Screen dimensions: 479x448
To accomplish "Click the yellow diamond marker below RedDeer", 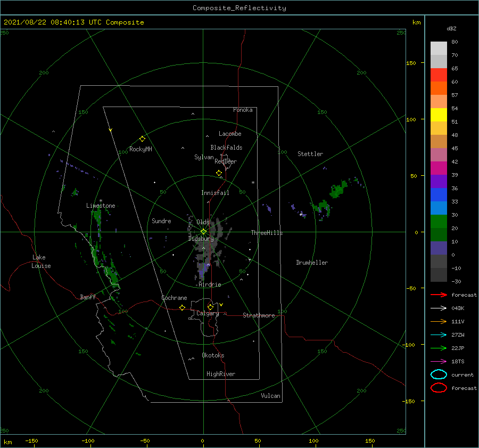I will [219, 173].
